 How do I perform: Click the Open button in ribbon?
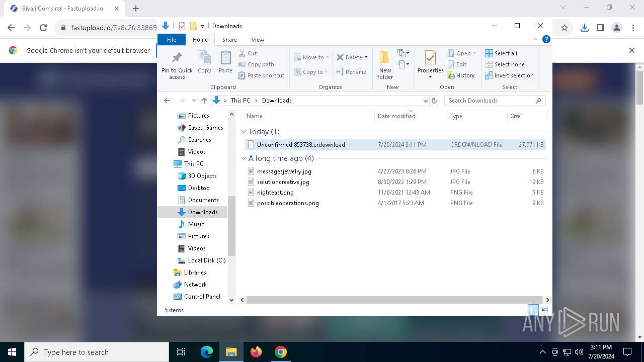click(x=461, y=53)
